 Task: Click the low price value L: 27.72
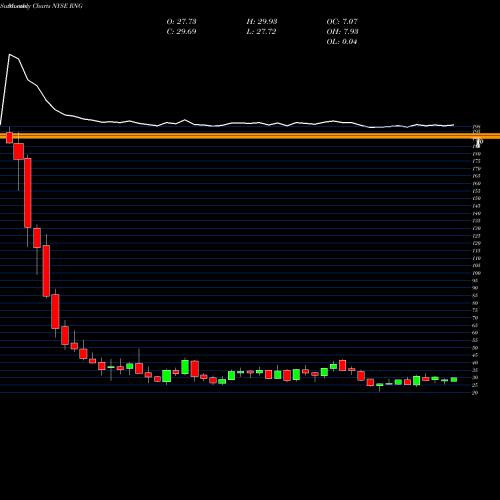pyautogui.click(x=261, y=31)
